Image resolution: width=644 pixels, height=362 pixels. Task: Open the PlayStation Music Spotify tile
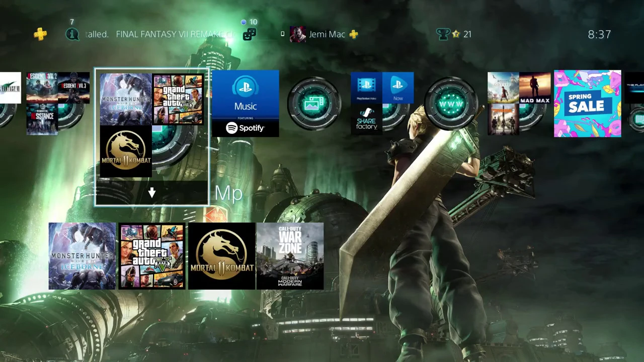click(x=246, y=104)
